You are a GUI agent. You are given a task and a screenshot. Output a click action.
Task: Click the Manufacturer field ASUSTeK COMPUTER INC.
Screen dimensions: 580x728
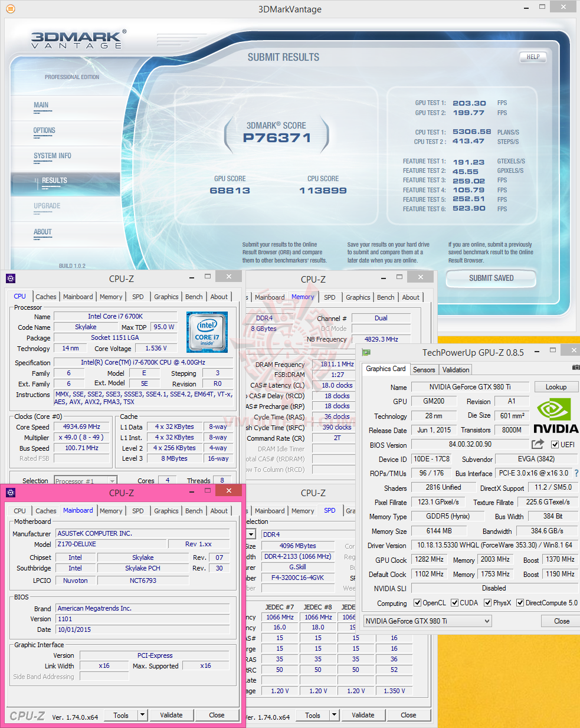(x=143, y=533)
